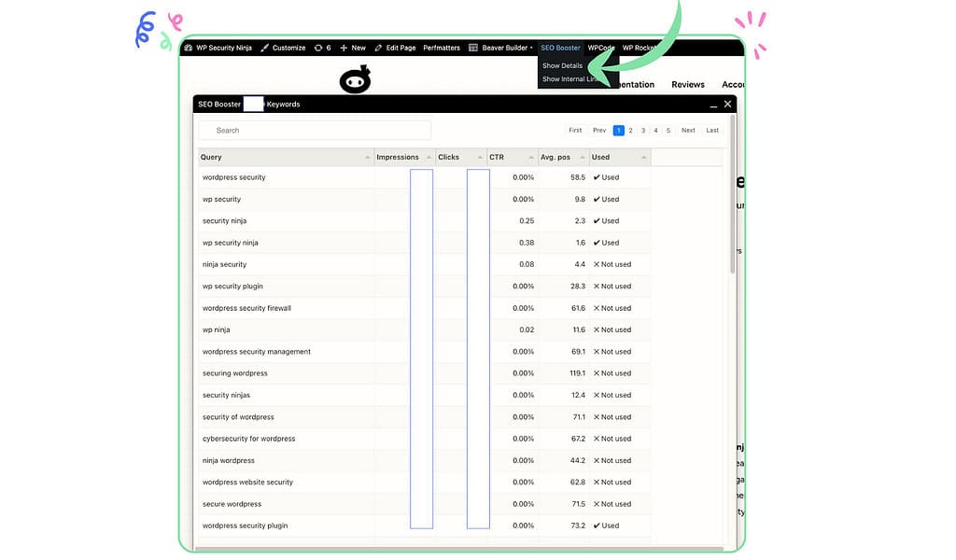Screen dimensions: 956x560
Task: Click the keyword Search field
Action: pyautogui.click(x=313, y=130)
